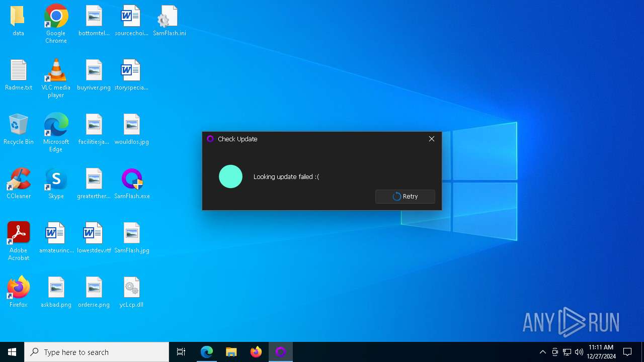
Task: Select the 'Looking update failed :(' message
Action: click(286, 176)
